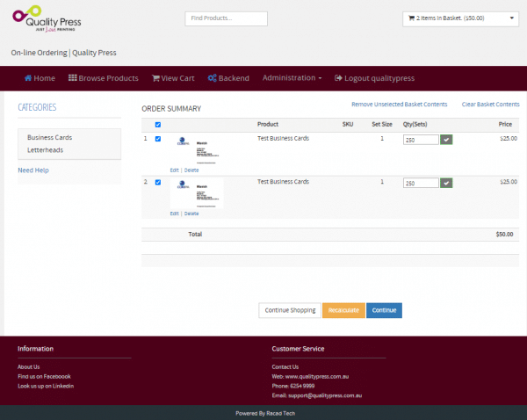Toggle the select-all checkbox in table header
This screenshot has height=420, width=527.
tap(158, 125)
